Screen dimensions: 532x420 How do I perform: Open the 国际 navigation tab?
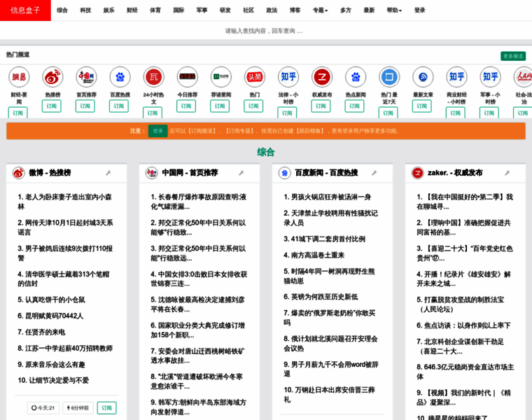point(178,10)
